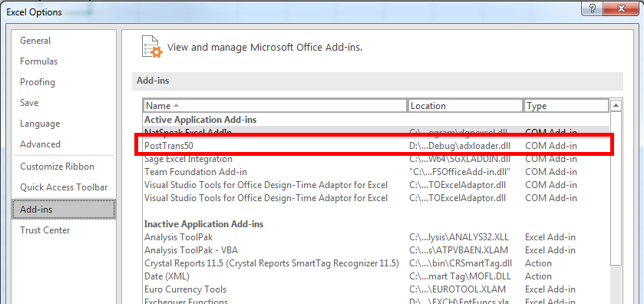Click the CRSmartTag.dll location cell
644x304 pixels.
[x=461, y=263]
